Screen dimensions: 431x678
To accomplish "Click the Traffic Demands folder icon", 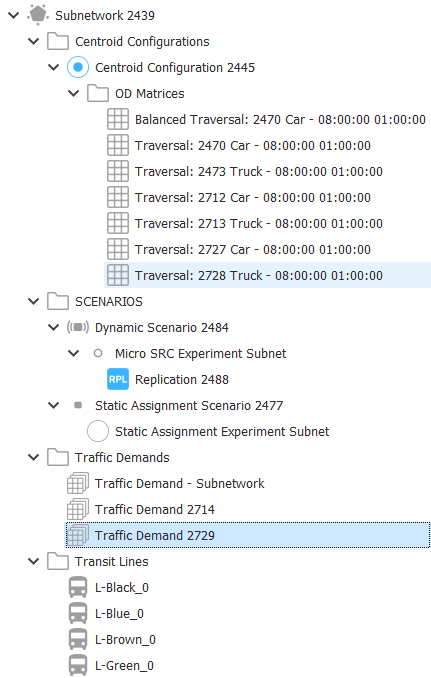I will (58, 457).
